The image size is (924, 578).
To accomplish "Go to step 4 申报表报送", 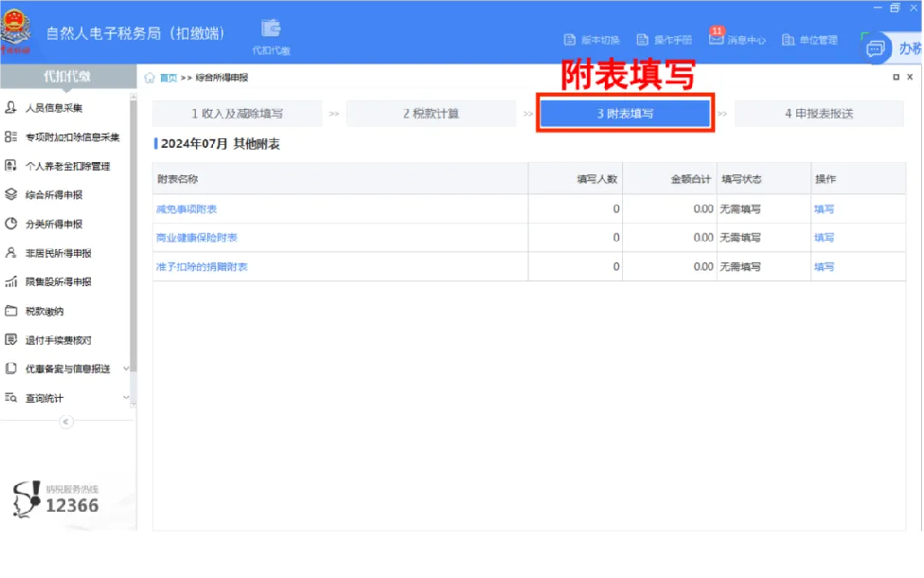I will pos(819,114).
